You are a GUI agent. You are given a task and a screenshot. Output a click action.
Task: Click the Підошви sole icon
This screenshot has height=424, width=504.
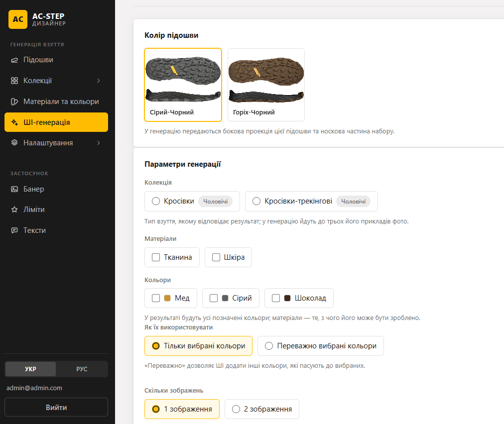pyautogui.click(x=14, y=60)
